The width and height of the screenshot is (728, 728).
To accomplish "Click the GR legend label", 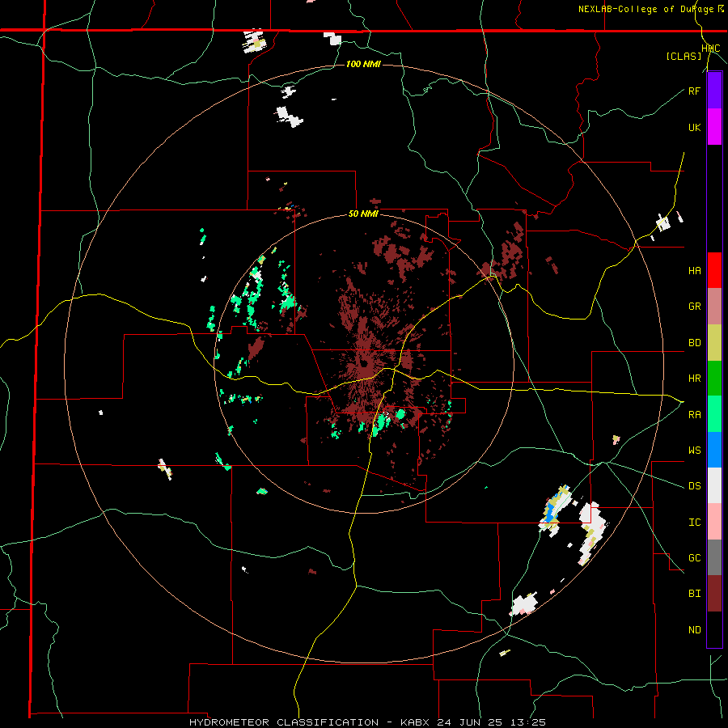I will point(695,307).
